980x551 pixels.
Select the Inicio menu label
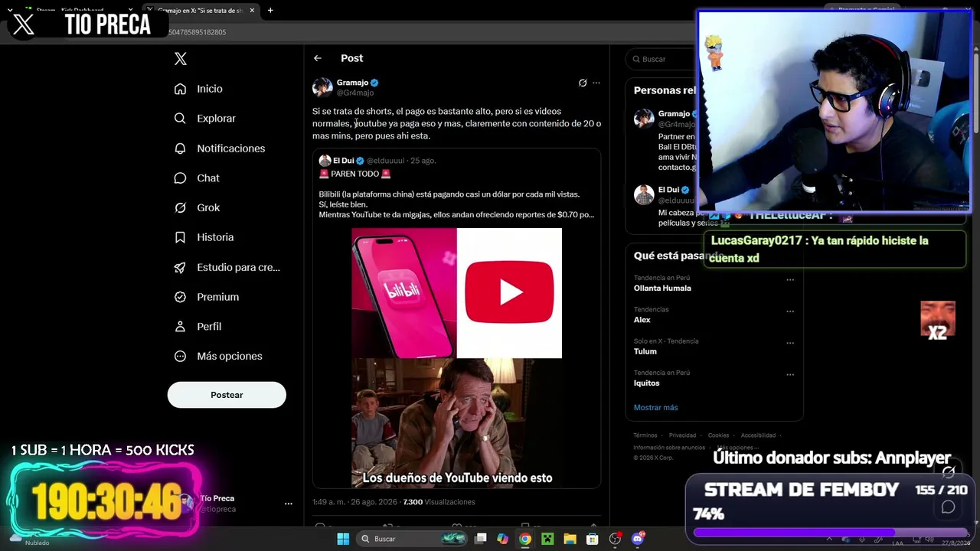210,89
